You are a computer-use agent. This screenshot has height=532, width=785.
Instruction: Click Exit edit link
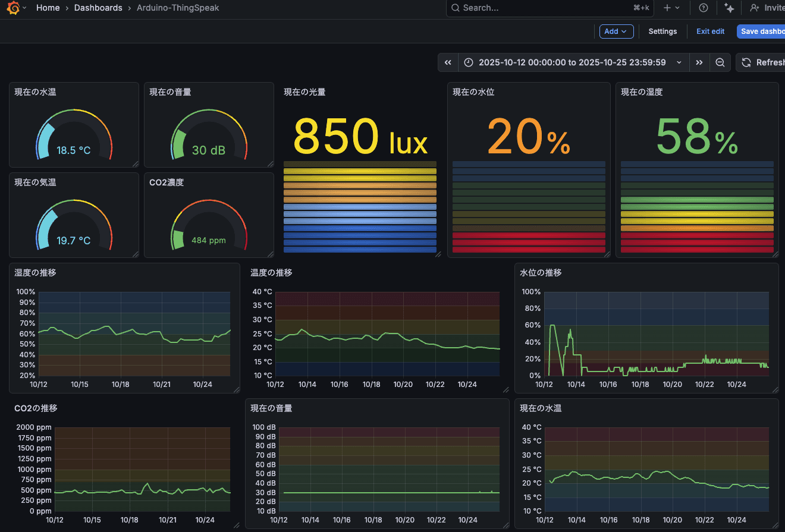pos(710,32)
